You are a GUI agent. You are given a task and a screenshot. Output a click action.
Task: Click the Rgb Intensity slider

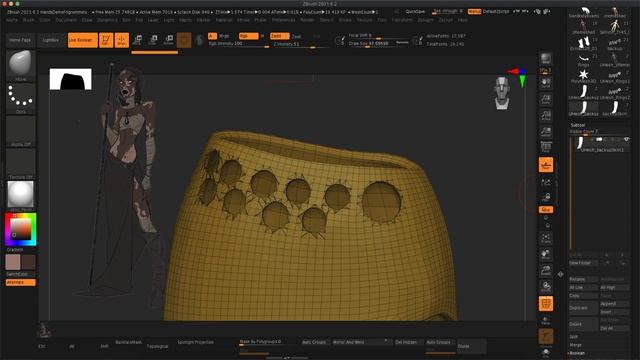tap(239, 44)
